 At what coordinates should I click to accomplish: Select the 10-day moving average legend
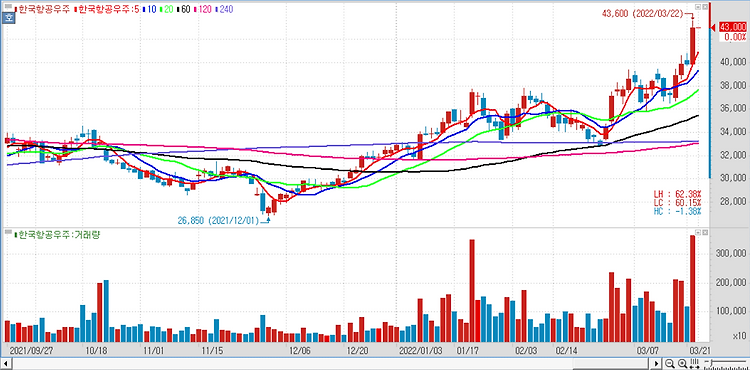pos(151,9)
